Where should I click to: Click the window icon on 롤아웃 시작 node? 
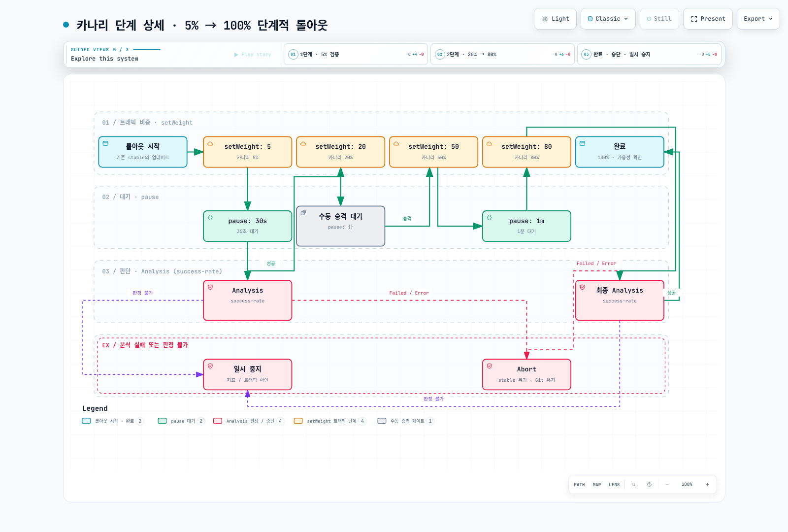pyautogui.click(x=105, y=143)
